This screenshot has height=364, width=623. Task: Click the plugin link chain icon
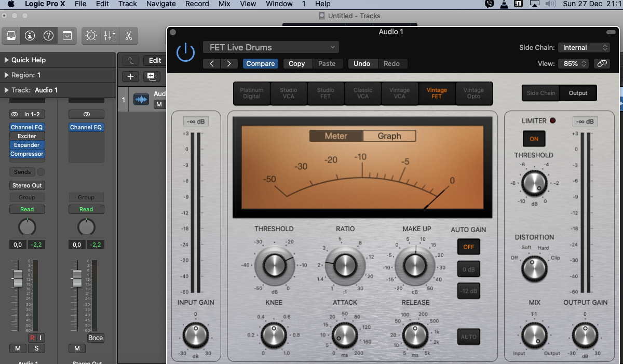pos(602,63)
